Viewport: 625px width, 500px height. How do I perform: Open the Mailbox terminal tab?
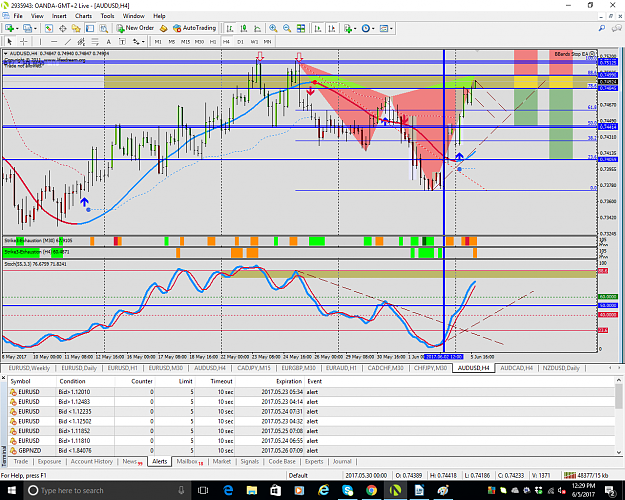click(190, 461)
